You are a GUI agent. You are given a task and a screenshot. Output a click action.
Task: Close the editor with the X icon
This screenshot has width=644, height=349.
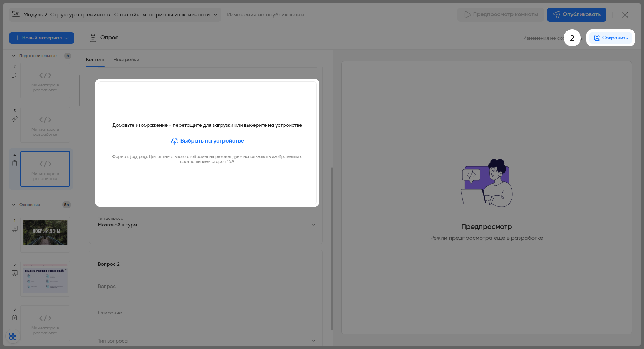tap(625, 15)
